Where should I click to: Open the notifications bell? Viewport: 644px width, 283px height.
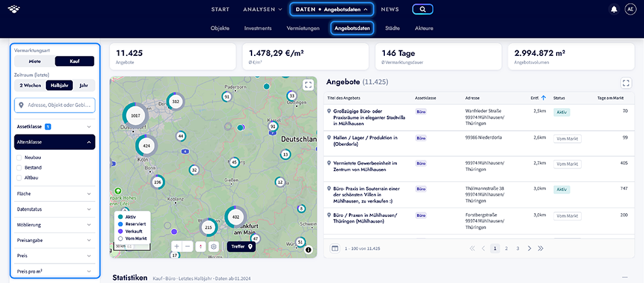(x=614, y=9)
